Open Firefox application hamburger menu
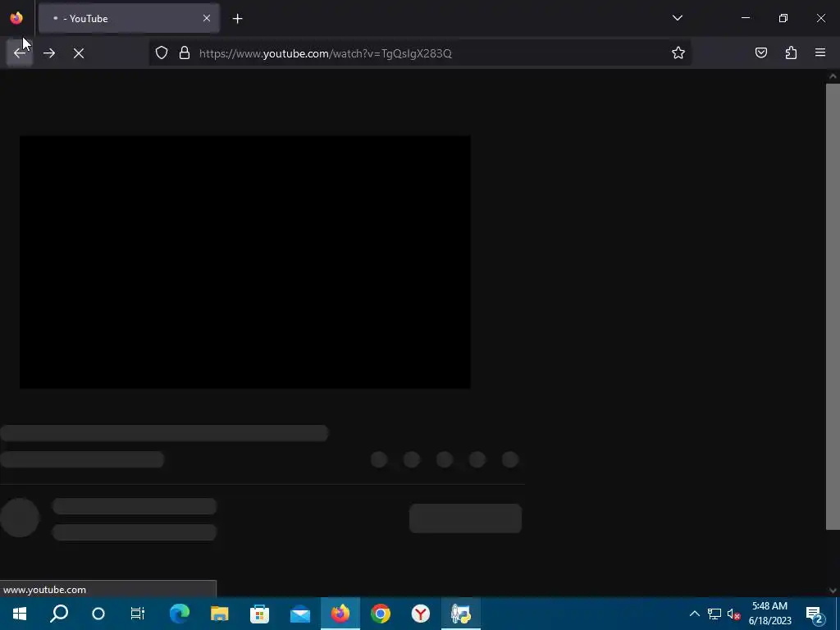 820,52
